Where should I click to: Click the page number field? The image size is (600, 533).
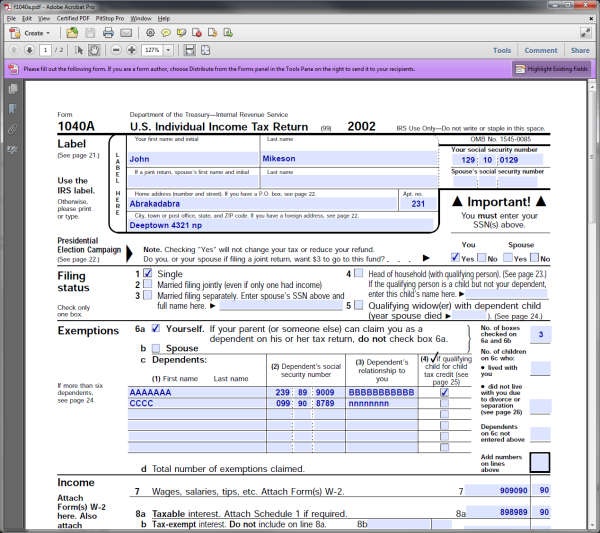click(x=46, y=50)
